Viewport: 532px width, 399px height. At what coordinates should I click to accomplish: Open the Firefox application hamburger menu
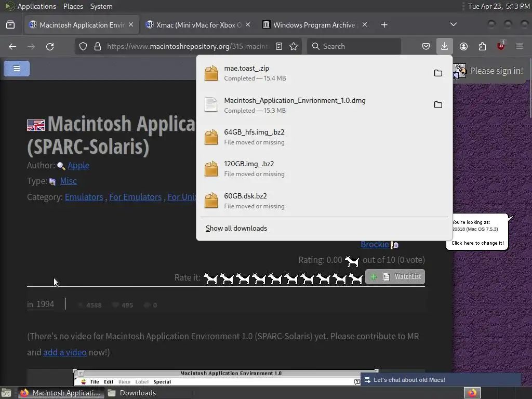[x=520, y=46]
